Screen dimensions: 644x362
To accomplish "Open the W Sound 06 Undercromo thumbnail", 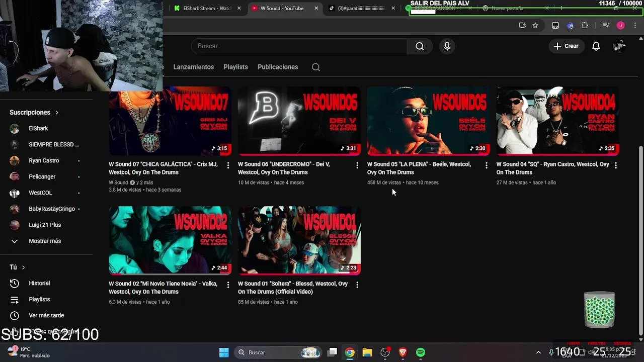I will click(299, 121).
